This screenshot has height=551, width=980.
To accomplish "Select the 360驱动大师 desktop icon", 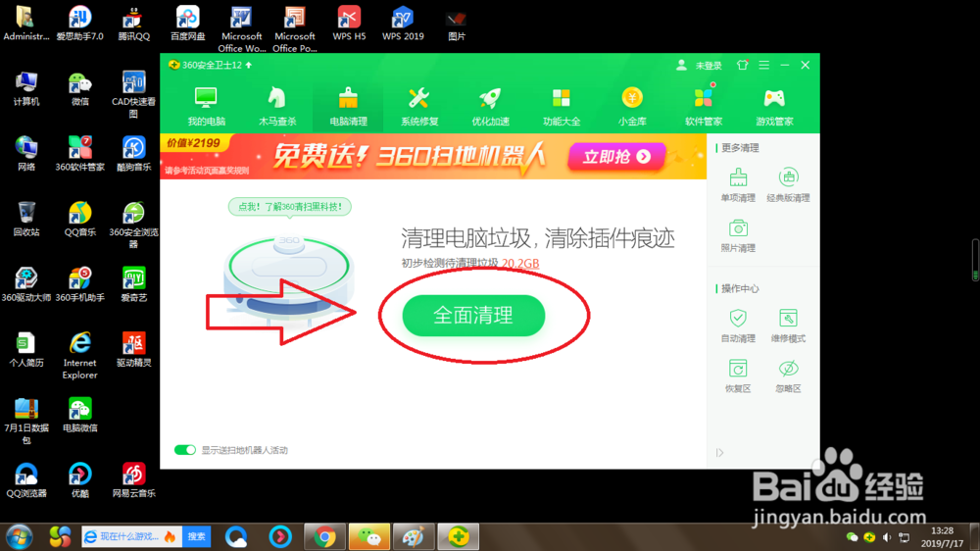I will coord(26,284).
